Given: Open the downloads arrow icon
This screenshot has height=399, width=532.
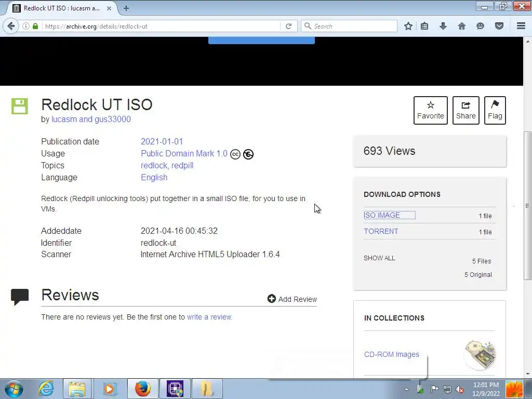Looking at the screenshot, I should pos(443,26).
